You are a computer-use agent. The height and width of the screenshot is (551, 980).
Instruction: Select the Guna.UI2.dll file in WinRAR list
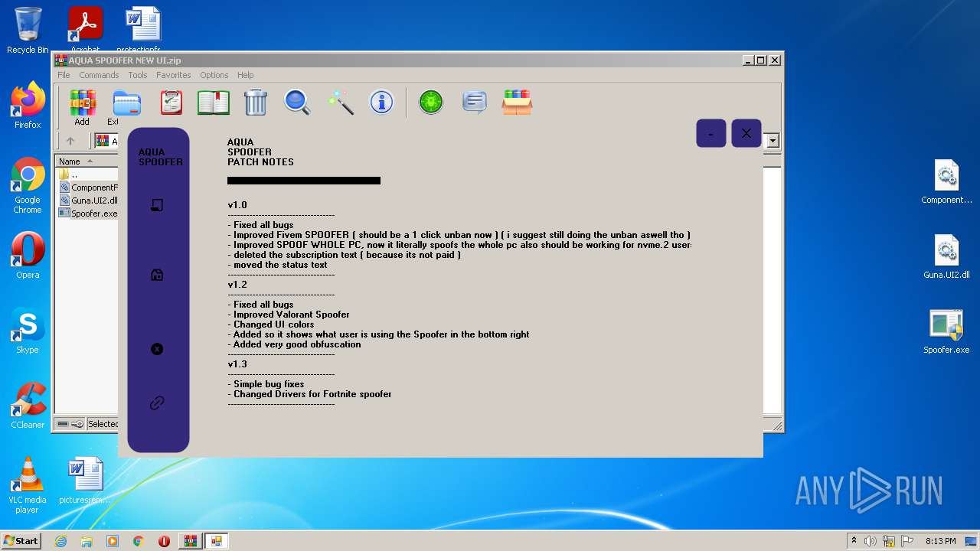[87, 201]
